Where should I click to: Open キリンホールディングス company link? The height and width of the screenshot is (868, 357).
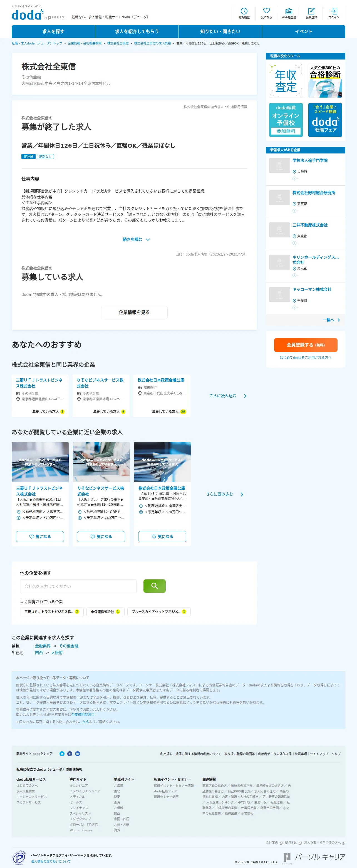coord(316,260)
